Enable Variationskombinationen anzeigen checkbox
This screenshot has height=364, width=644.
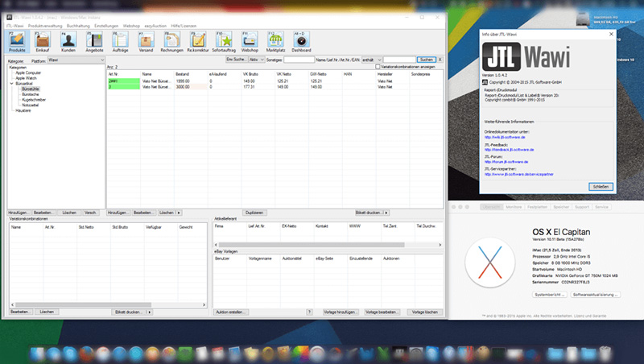tap(378, 66)
